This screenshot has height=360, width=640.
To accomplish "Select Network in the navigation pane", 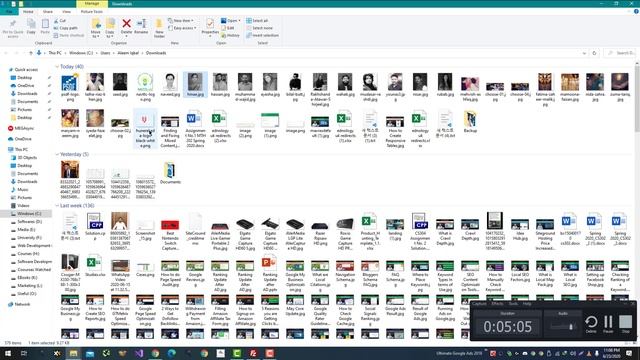I will 22,304.
